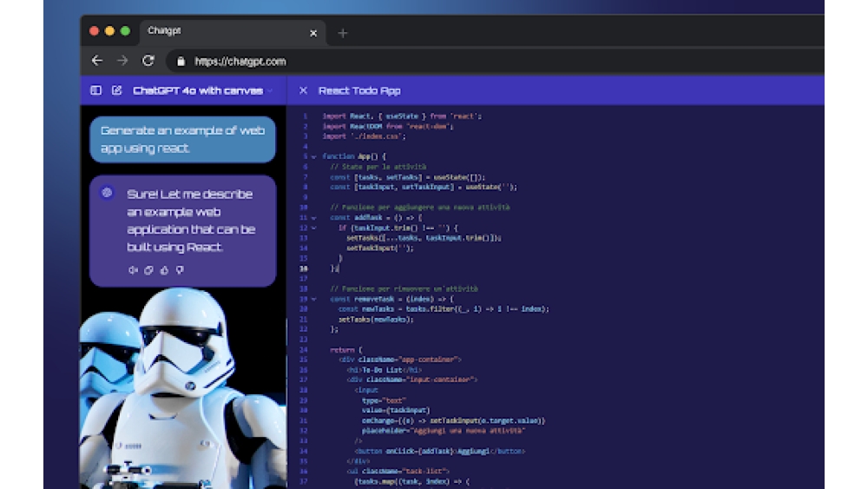Start a new chat with the compose icon
This screenshot has width=868, height=489.
pyautogui.click(x=117, y=90)
